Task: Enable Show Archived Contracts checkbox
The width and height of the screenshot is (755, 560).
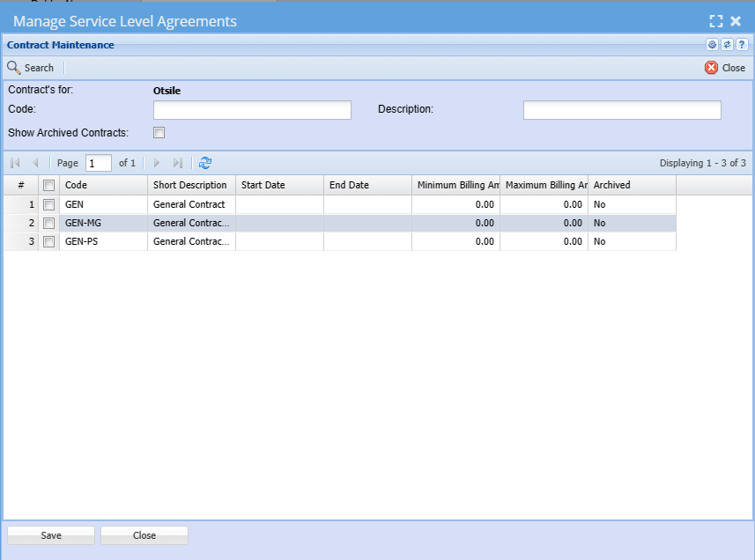Action: 159,133
